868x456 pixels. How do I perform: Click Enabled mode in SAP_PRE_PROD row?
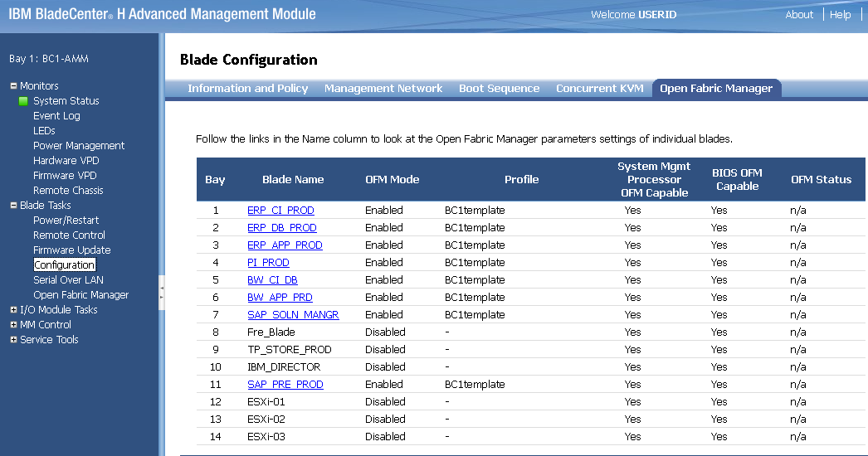tap(383, 385)
